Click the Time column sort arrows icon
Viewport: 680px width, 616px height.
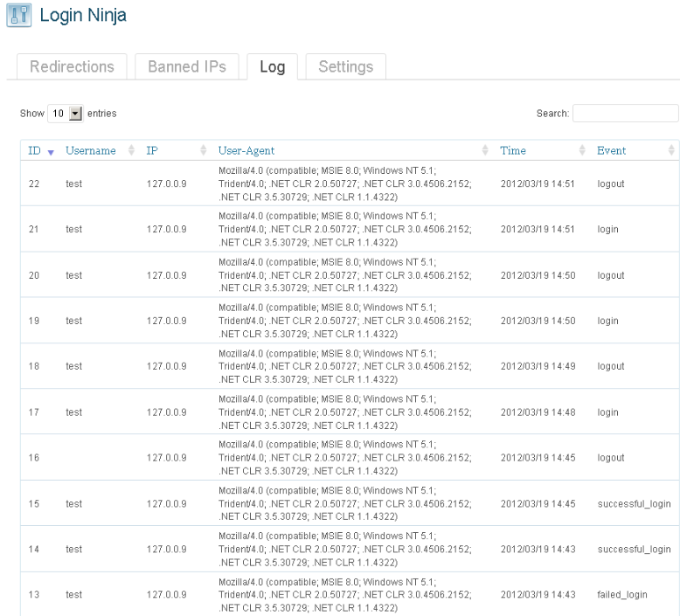coord(582,150)
